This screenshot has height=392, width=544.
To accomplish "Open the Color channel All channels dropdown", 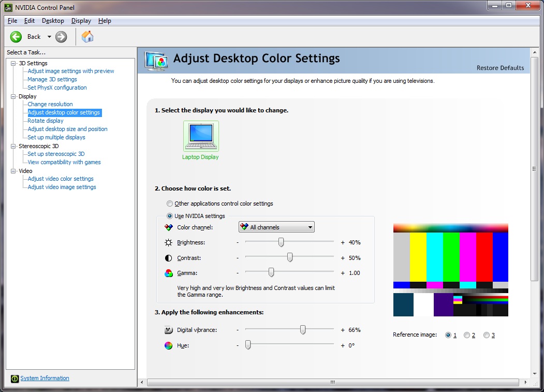I will click(x=276, y=227).
